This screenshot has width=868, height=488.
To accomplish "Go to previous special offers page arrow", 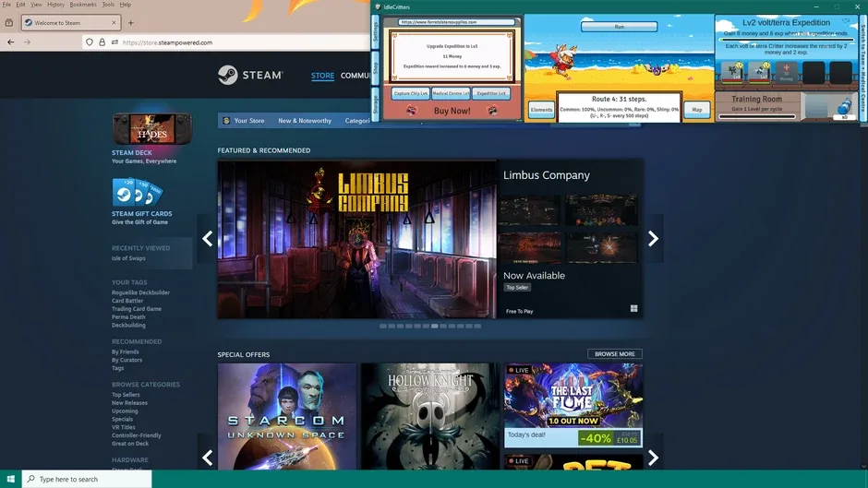I will [207, 458].
